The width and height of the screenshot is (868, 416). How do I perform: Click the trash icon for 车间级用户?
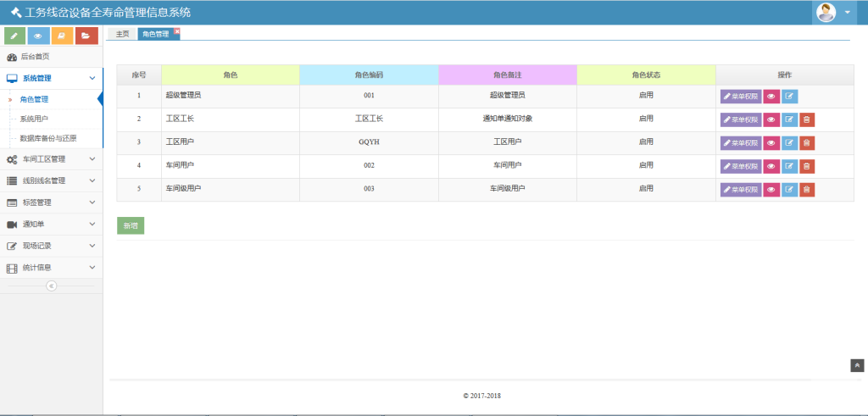point(807,190)
